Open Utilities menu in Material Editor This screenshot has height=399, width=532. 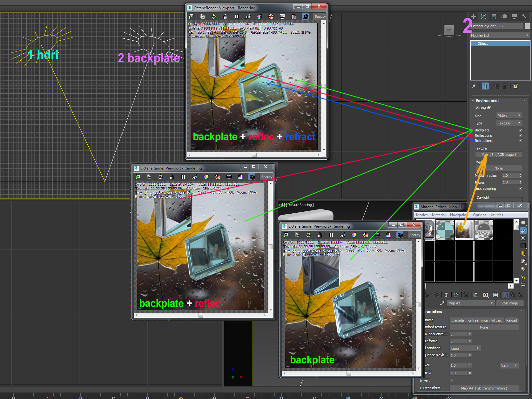click(497, 215)
